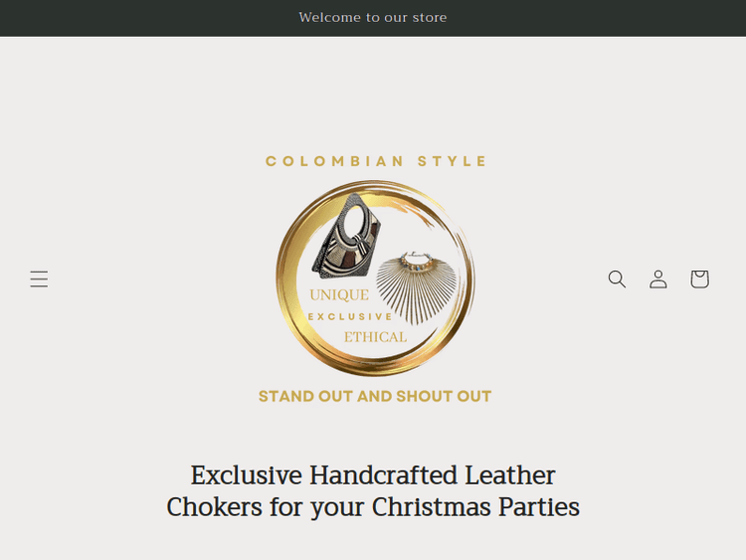Viewport: 746px width, 560px height.
Task: View the shopping cart bag icon
Action: [x=699, y=279]
